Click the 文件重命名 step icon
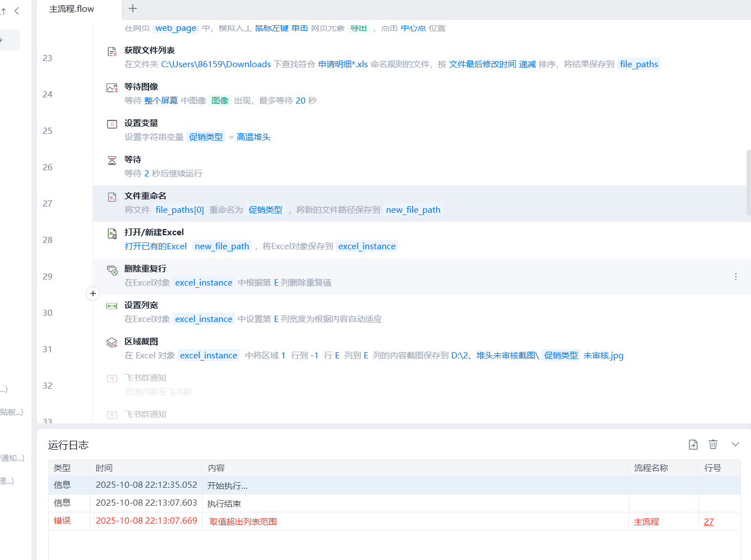Image resolution: width=751 pixels, height=560 pixels. pos(112,197)
